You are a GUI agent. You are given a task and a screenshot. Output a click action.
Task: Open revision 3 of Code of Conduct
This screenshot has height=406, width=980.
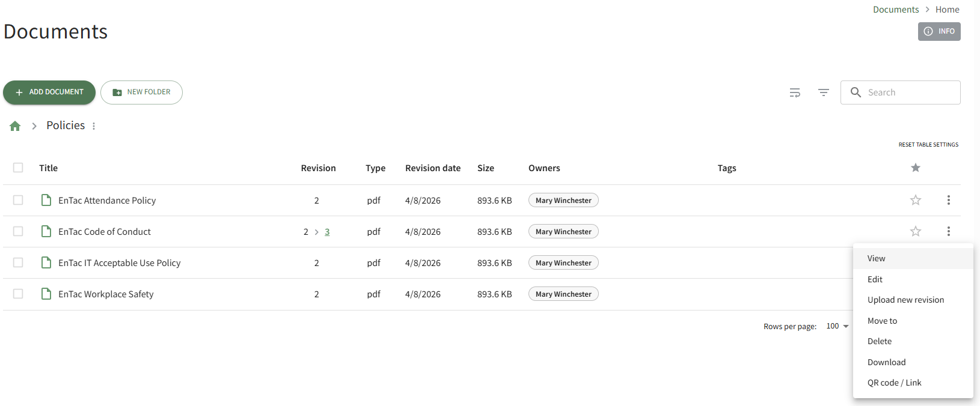pyautogui.click(x=327, y=232)
